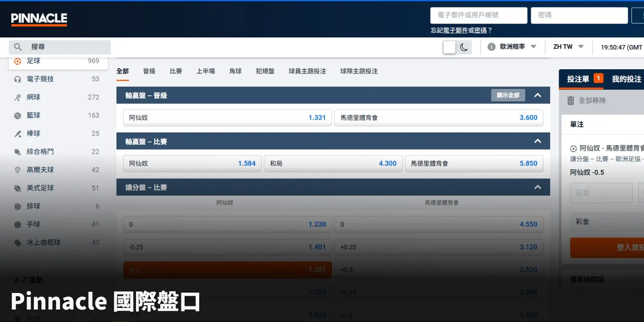The width and height of the screenshot is (644, 322).
Task: Open 網球 sport with 272 events
Action: (58, 97)
